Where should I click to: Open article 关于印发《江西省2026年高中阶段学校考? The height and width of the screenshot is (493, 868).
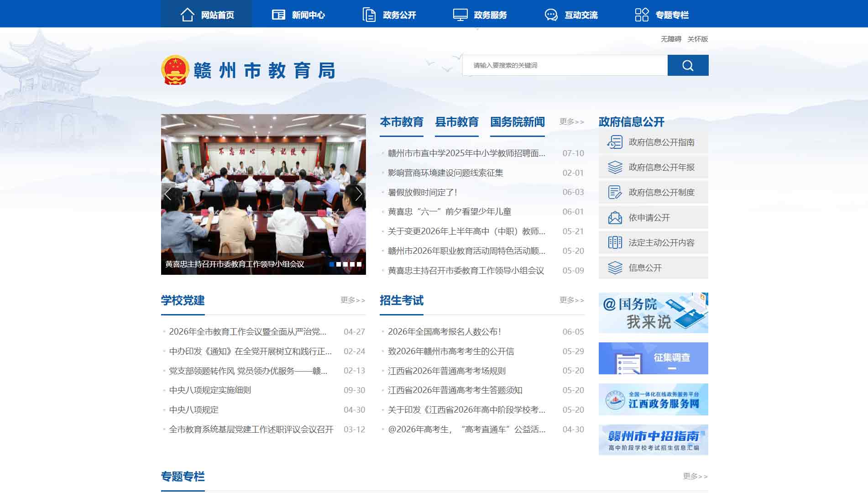466,410
